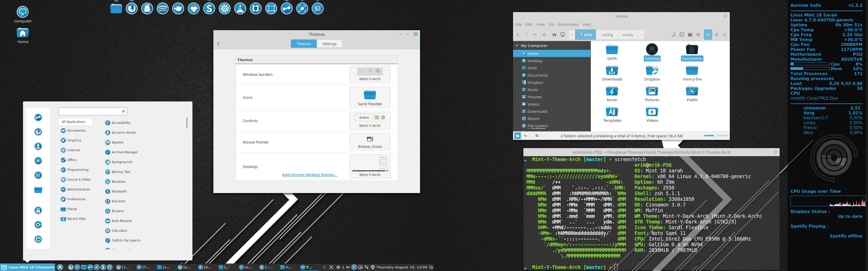The height and width of the screenshot is (271, 868).
Task: Switch to Settings tab in Themes
Action: click(329, 44)
